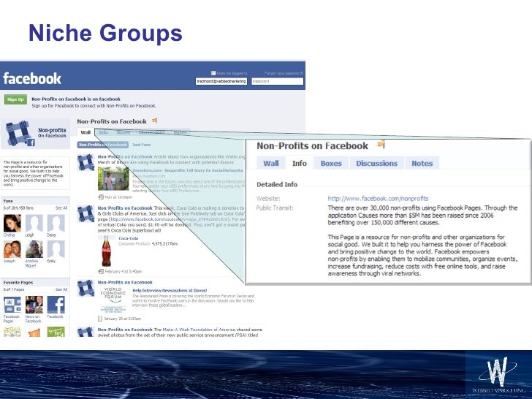Open the Investors.com Nonprofits Tell Story link
The image size is (532, 399).
click(188, 170)
